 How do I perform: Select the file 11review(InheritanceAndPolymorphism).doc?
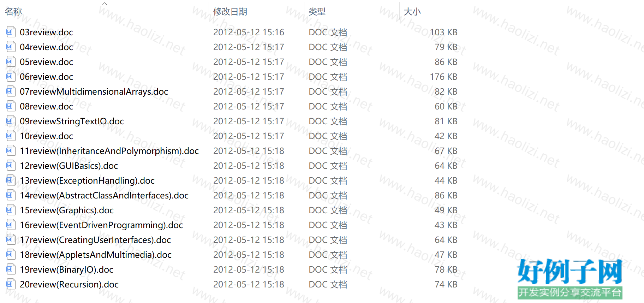(x=109, y=151)
